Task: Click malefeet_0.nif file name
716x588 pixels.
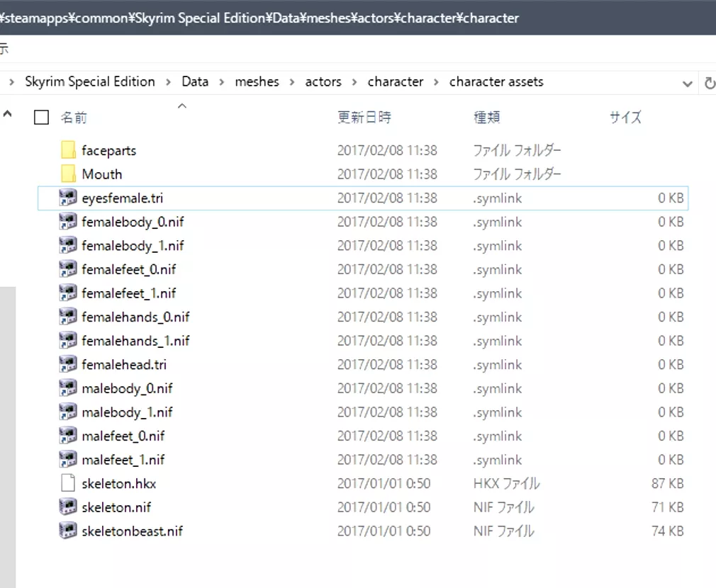Action: coord(123,436)
